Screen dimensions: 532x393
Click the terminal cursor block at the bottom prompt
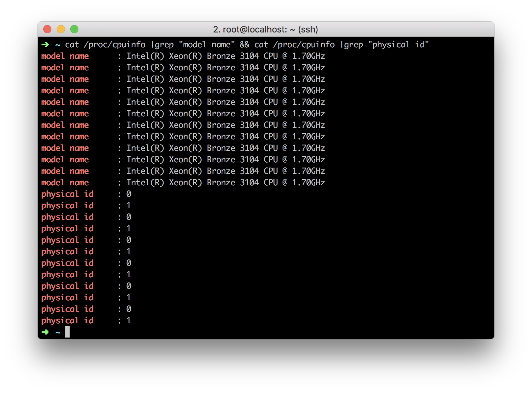(x=67, y=332)
